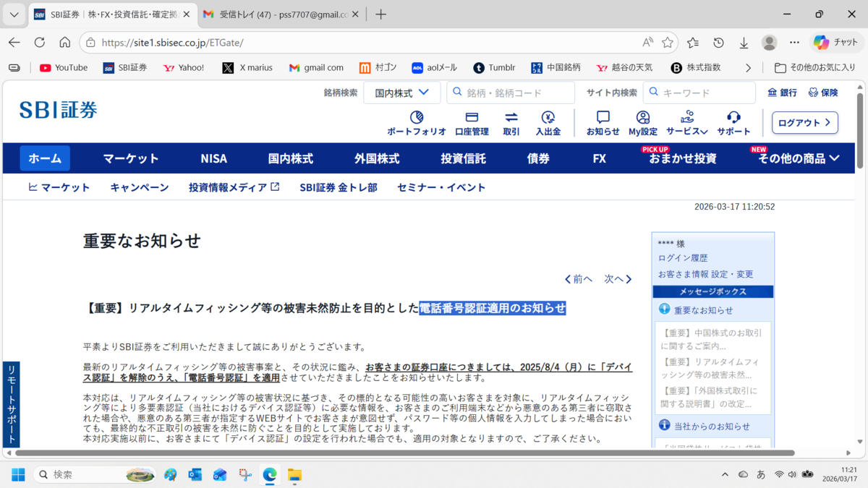Click the ログアウト button
The height and width of the screenshot is (488, 868).
[x=805, y=123]
